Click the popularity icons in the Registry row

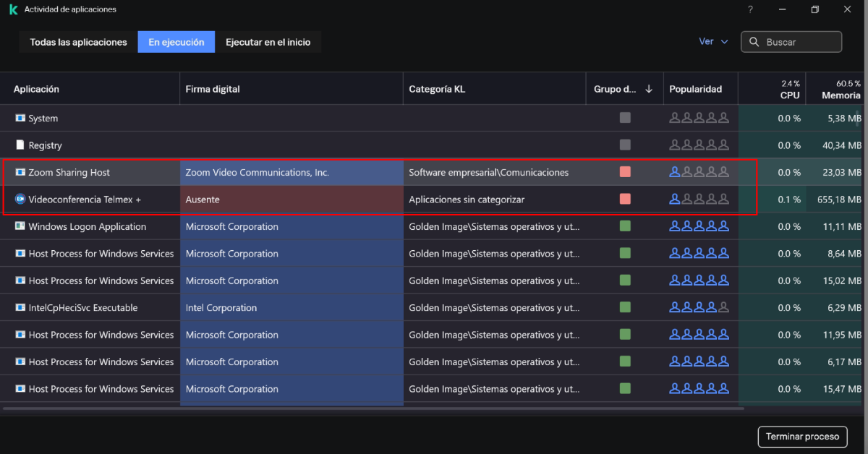pyautogui.click(x=699, y=145)
